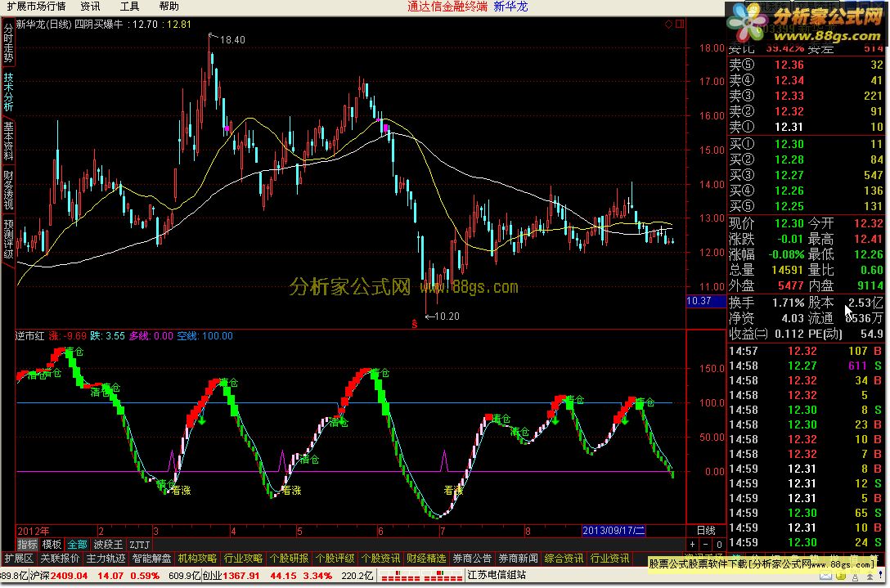Click the 14:57 12.32 107 B trade row
The height and width of the screenshot is (588, 890).
(806, 352)
